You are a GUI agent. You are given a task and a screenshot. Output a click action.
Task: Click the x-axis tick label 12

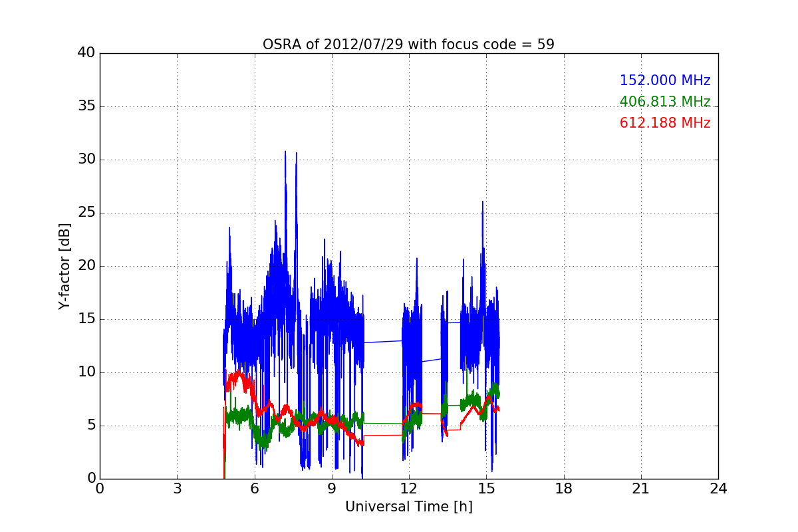coord(409,488)
